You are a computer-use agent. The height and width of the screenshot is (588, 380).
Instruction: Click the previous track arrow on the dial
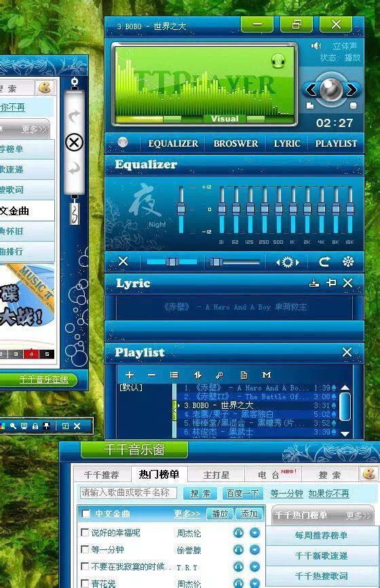(310, 90)
